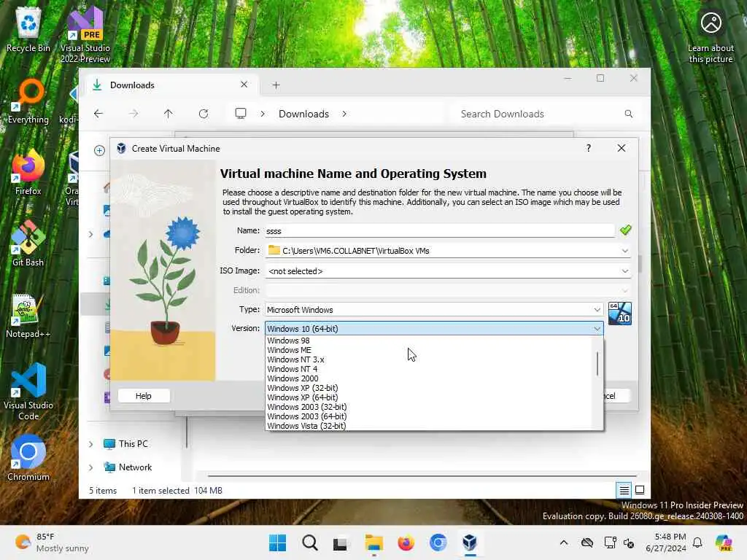Image resolution: width=747 pixels, height=560 pixels.
Task: Click the This PC monitor icon in address bar
Action: (241, 113)
